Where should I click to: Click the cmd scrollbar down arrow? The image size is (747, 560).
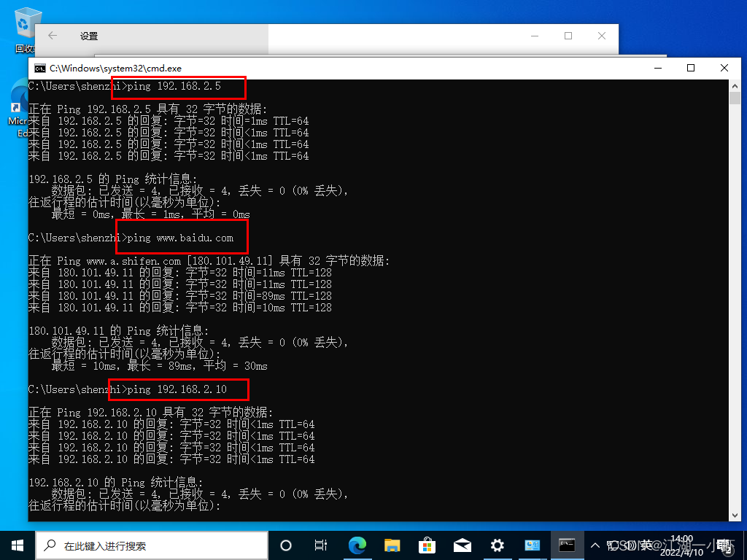[735, 516]
